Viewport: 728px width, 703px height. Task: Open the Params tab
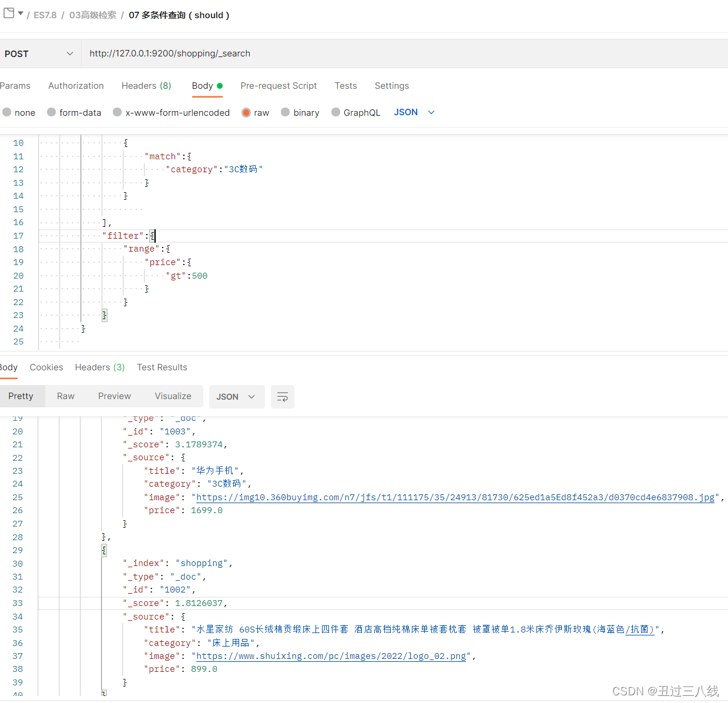(x=15, y=86)
